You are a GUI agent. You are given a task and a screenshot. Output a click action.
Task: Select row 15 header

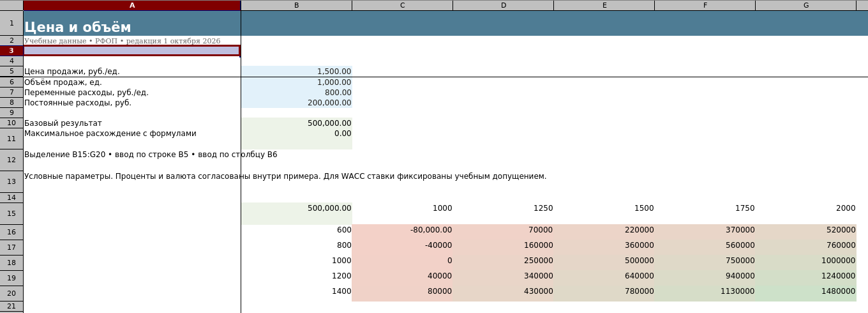coord(11,214)
